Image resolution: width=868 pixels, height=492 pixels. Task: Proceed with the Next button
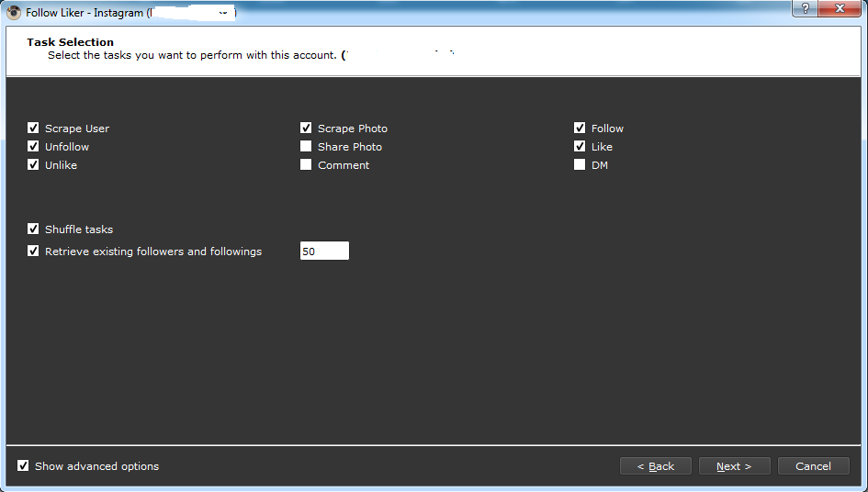[x=734, y=466]
